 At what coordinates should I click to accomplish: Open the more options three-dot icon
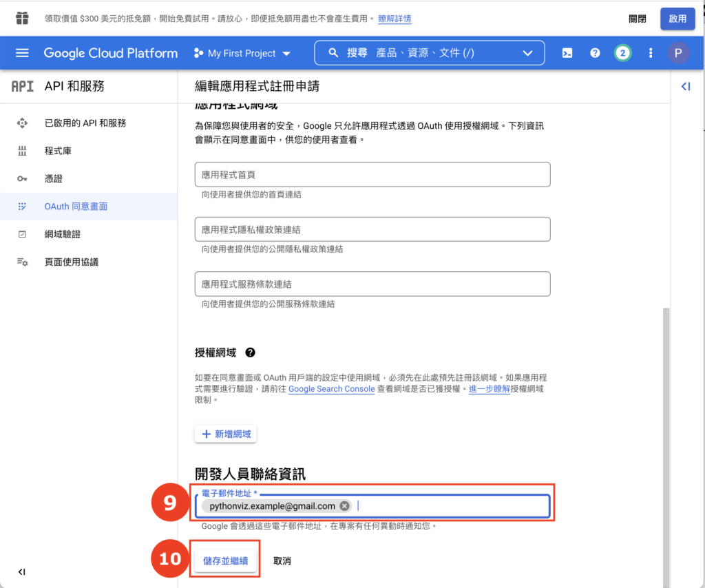(650, 52)
